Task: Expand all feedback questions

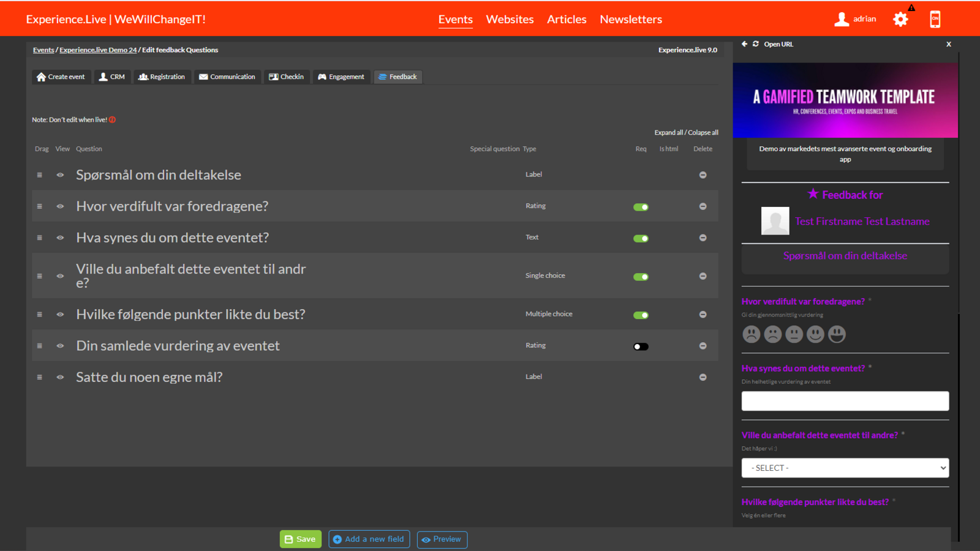Action: (668, 133)
